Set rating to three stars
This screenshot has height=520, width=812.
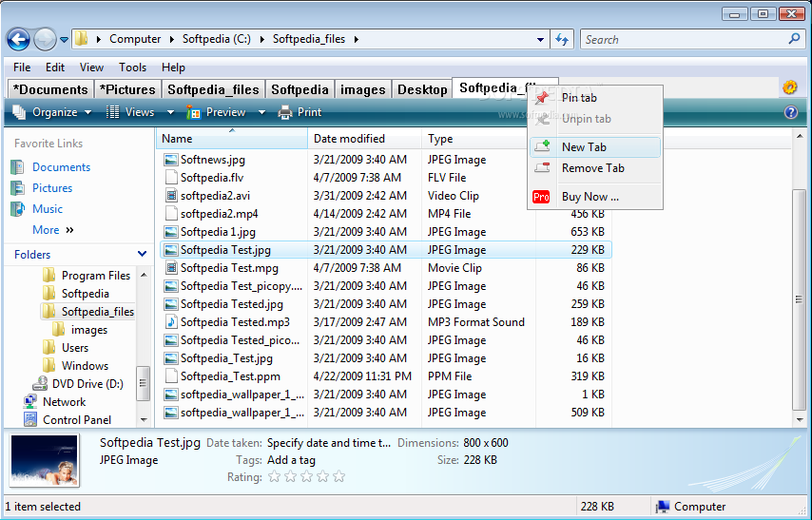[306, 476]
